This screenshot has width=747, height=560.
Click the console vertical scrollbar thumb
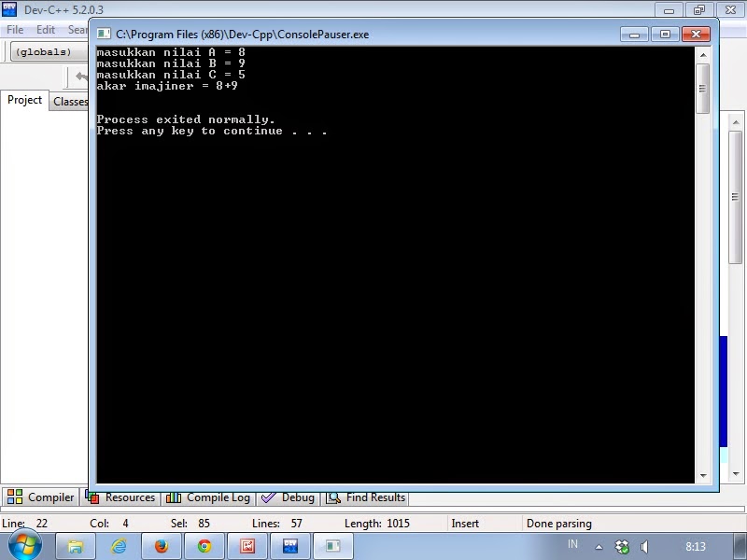(x=703, y=89)
